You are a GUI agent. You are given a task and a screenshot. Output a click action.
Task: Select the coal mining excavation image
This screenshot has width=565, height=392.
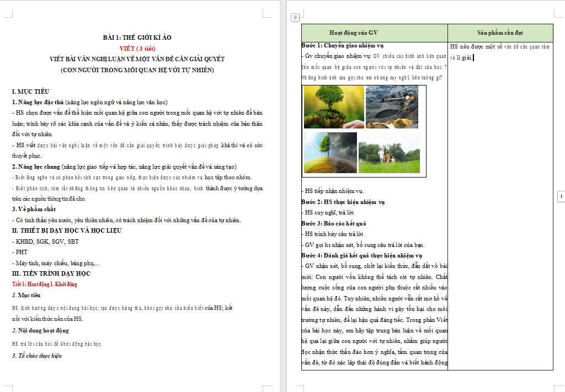pyautogui.click(x=392, y=107)
